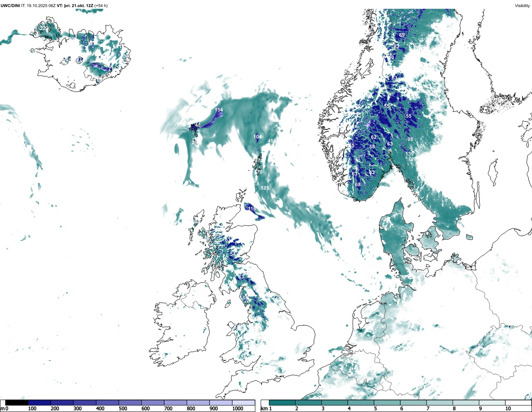532x412 pixels.
Task: Click the "km" unit label
Action: tap(264, 409)
